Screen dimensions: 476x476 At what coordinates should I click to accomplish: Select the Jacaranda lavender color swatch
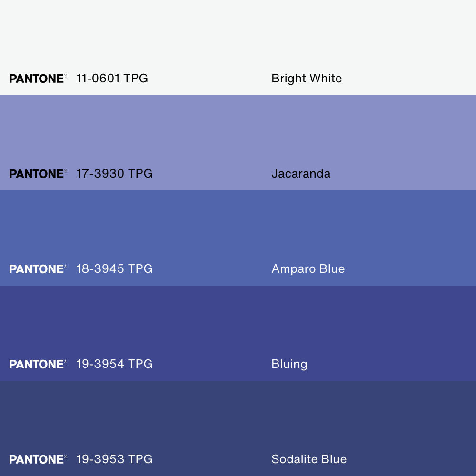pyautogui.click(x=238, y=133)
